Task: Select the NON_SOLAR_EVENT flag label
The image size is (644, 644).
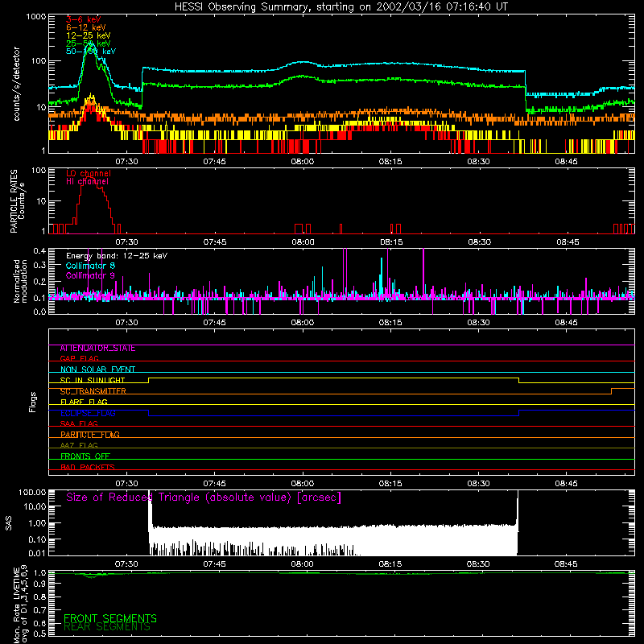Action: click(97, 369)
